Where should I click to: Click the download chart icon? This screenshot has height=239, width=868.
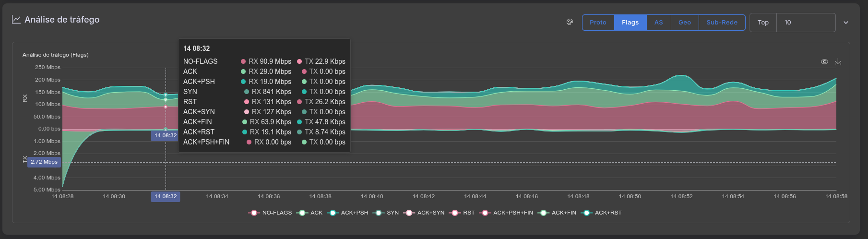(x=838, y=62)
